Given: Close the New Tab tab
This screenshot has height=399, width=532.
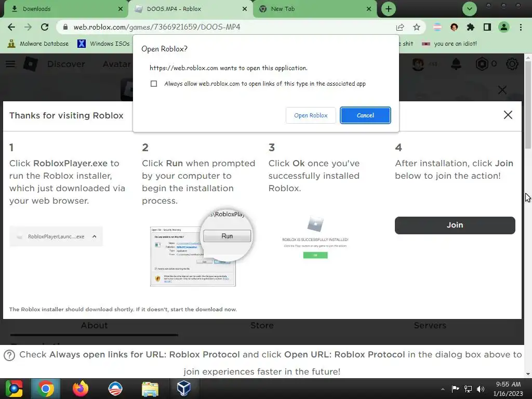Looking at the screenshot, I should click(369, 9).
